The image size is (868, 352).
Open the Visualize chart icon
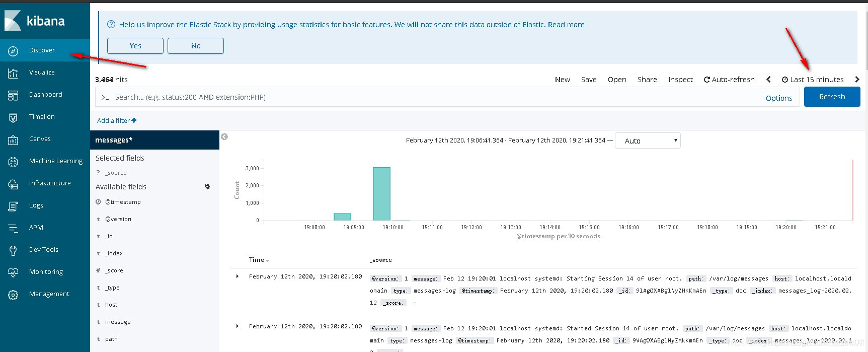(x=13, y=73)
